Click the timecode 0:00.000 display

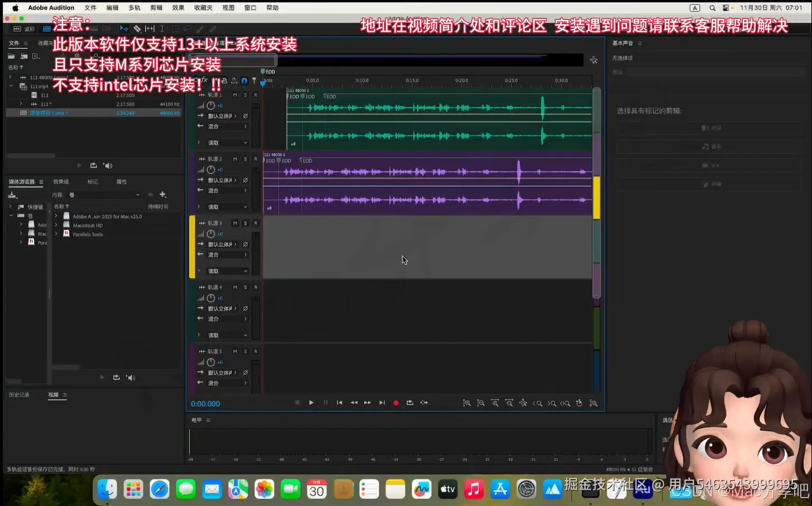(205, 404)
